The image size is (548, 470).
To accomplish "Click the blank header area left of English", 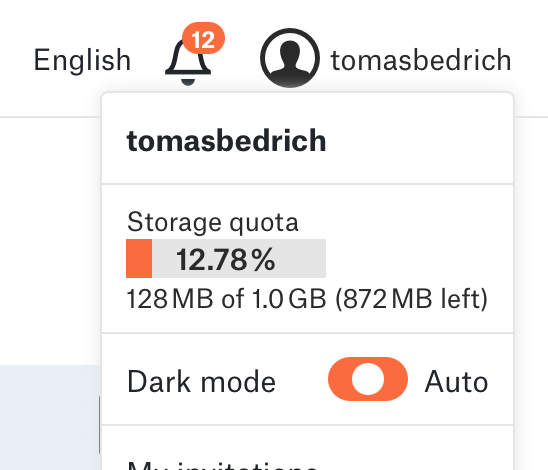I will pos(16,59).
